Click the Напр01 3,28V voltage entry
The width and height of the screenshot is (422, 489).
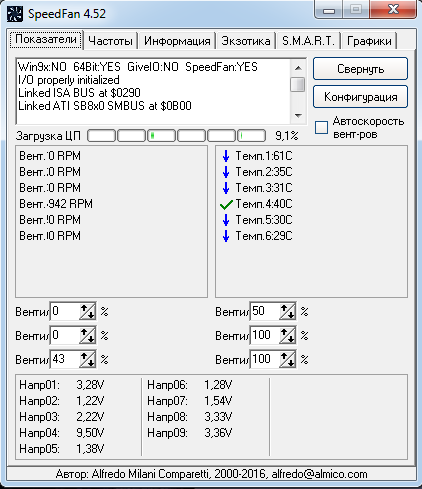point(62,385)
